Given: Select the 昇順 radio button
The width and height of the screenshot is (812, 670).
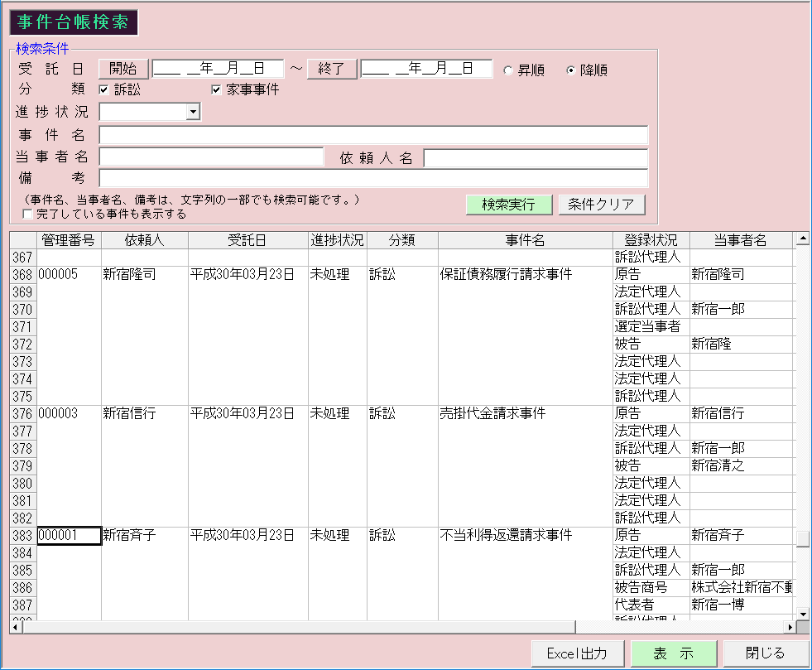Looking at the screenshot, I should pyautogui.click(x=508, y=70).
